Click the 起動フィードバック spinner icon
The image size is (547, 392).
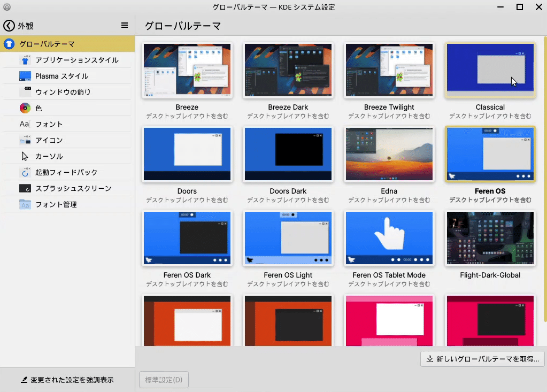tap(25, 172)
